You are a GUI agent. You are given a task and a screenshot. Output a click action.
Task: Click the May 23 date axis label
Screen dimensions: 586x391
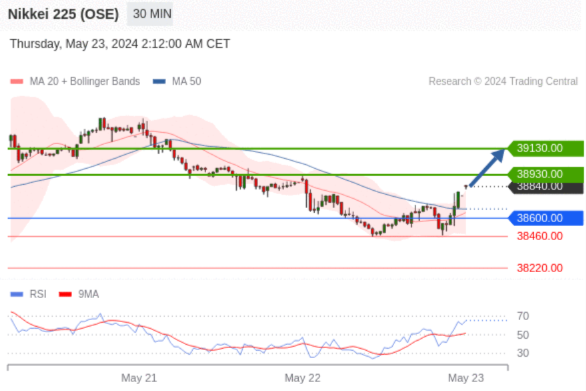(466, 378)
